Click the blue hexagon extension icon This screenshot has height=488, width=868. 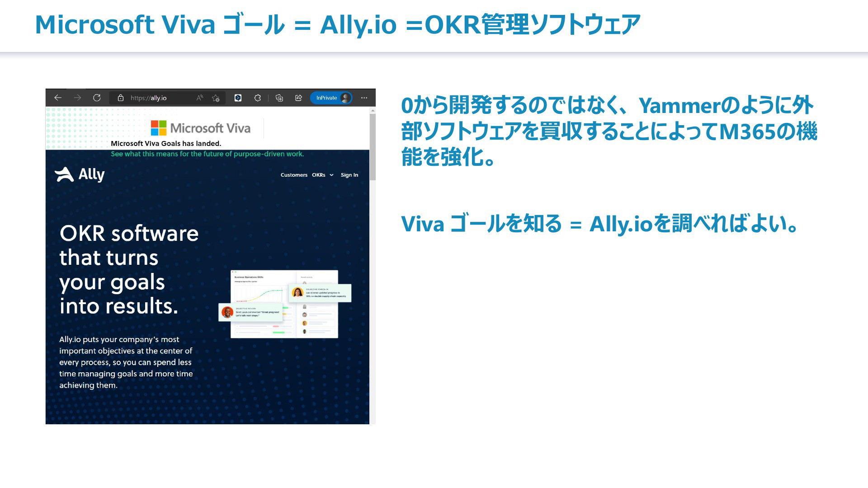pos(238,98)
